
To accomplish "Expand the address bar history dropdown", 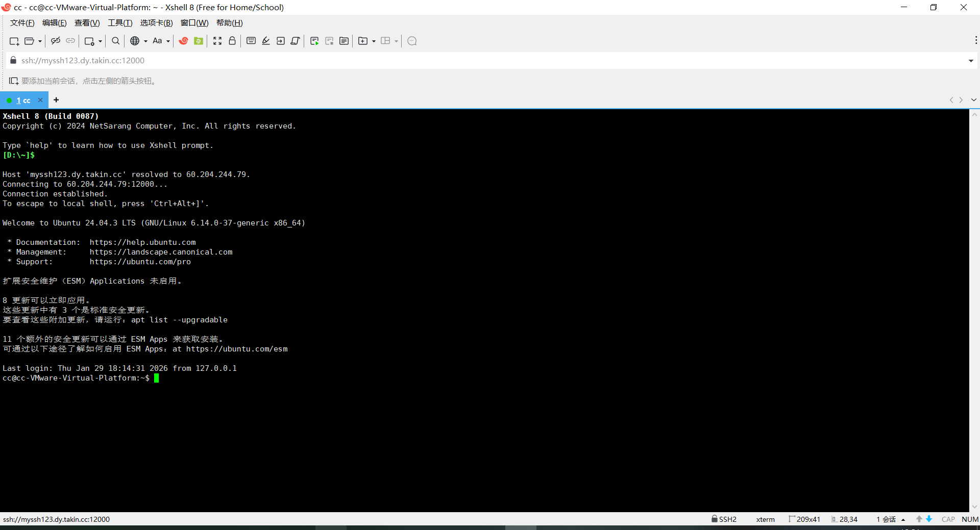I will click(971, 61).
